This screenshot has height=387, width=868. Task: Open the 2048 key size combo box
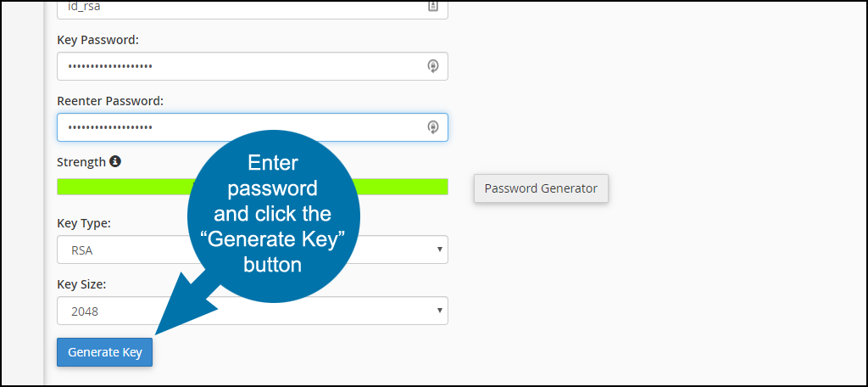253,311
